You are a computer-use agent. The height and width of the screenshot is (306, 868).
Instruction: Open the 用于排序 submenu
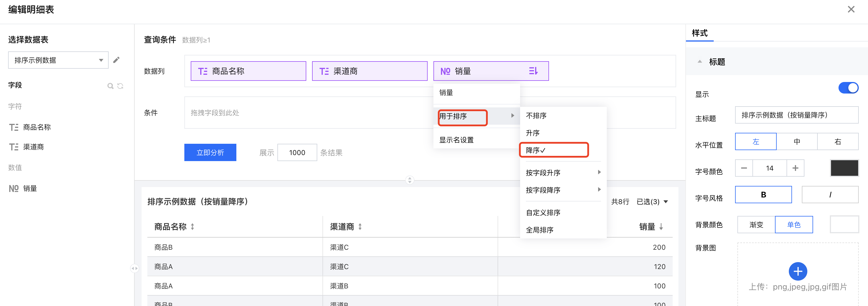click(476, 116)
